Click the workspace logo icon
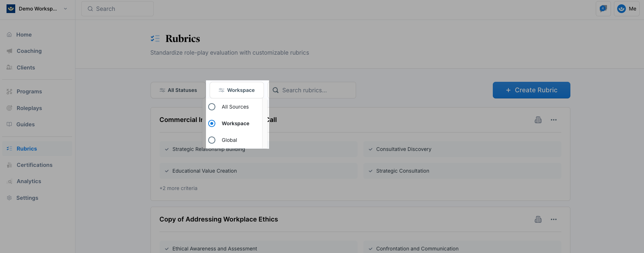644x253 pixels. [x=11, y=9]
